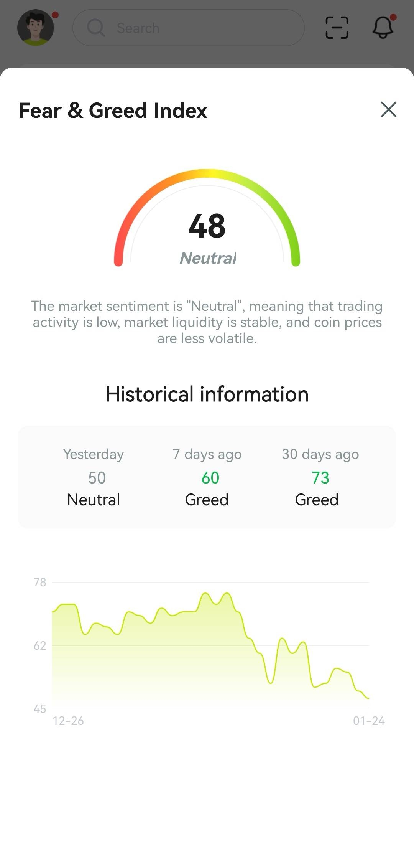This screenshot has width=414, height=868.
Task: Click the 62 axis label on chart
Action: click(x=40, y=645)
